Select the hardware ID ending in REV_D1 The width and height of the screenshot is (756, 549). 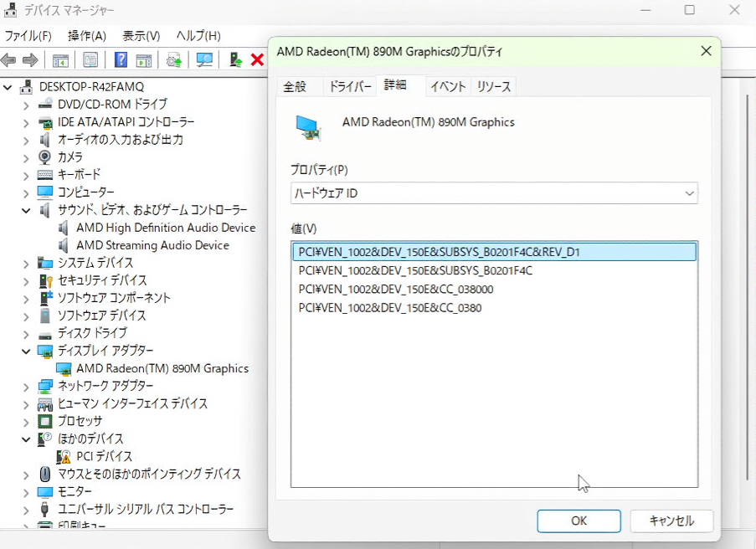pyautogui.click(x=494, y=252)
